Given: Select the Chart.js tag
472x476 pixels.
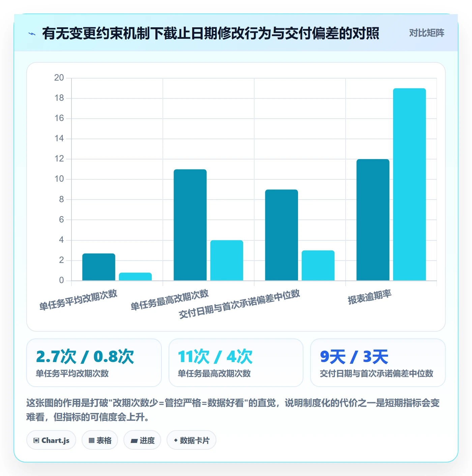Looking at the screenshot, I should 51,440.
